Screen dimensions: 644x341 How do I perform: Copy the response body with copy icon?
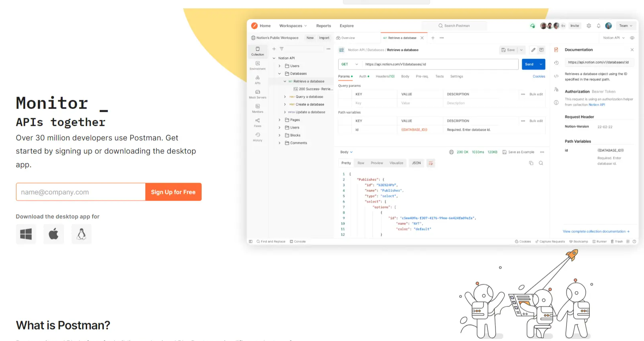531,163
